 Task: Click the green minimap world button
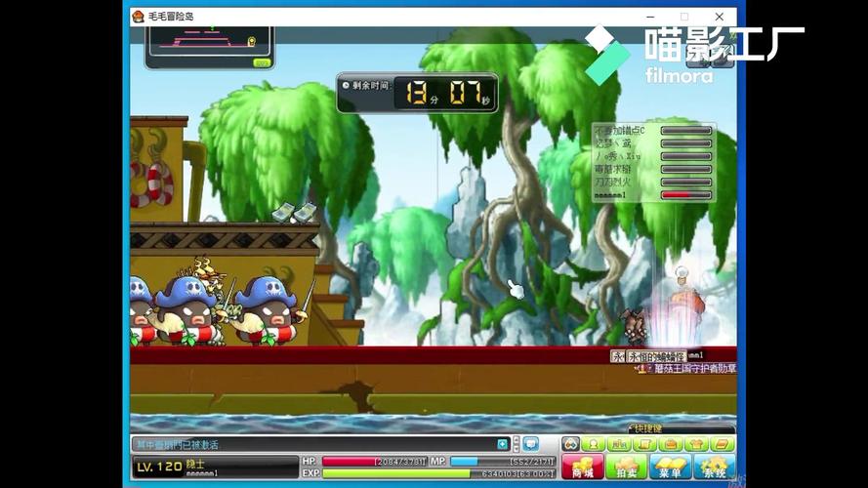pos(262,63)
